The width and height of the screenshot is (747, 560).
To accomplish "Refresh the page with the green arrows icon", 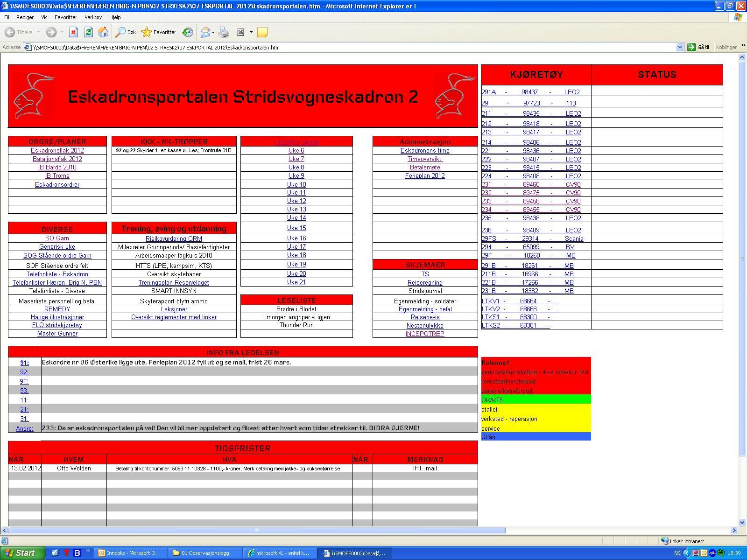I will pyautogui.click(x=88, y=32).
